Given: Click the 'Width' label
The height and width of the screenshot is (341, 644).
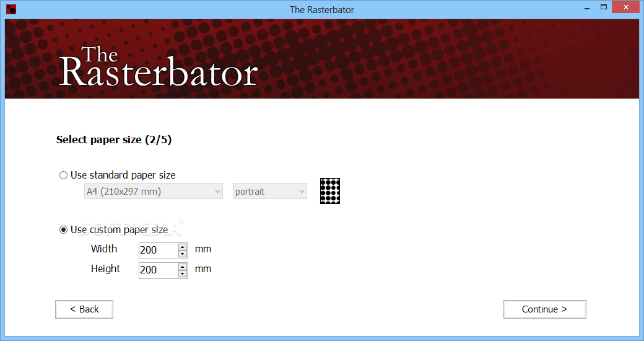Looking at the screenshot, I should pos(104,249).
